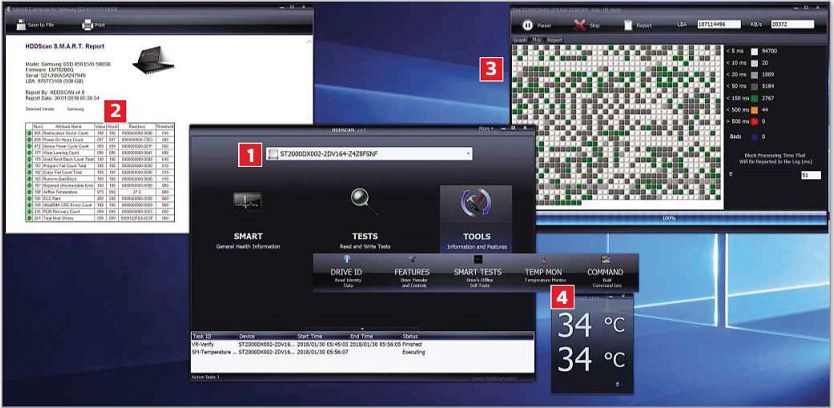Viewport: 834px width, 408px height.
Task: Open SMART TESTS offline self tests
Action: point(477,272)
